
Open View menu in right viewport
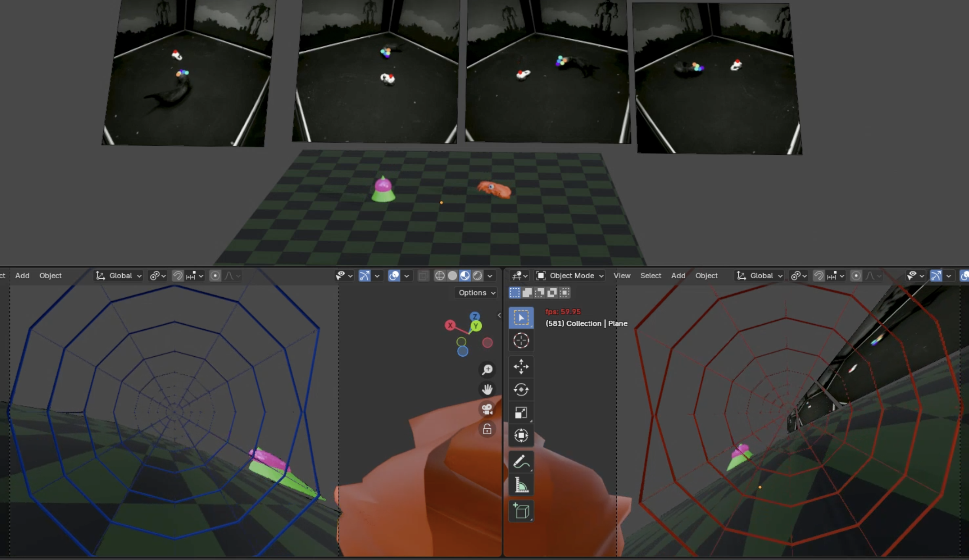click(x=622, y=276)
